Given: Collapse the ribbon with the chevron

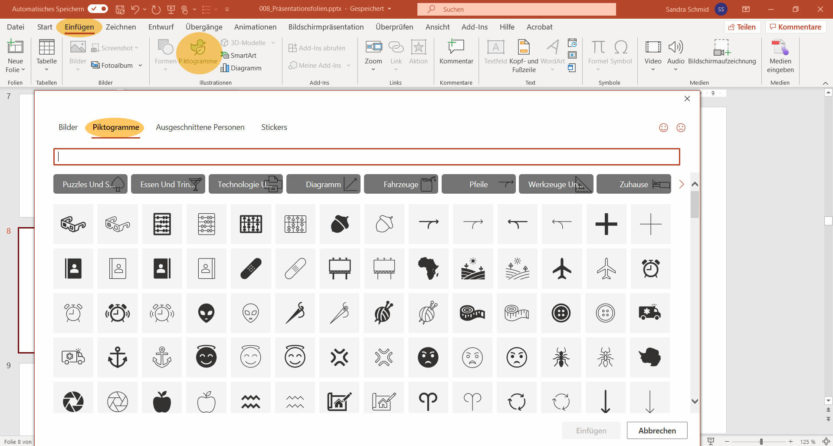Looking at the screenshot, I should pyautogui.click(x=825, y=83).
